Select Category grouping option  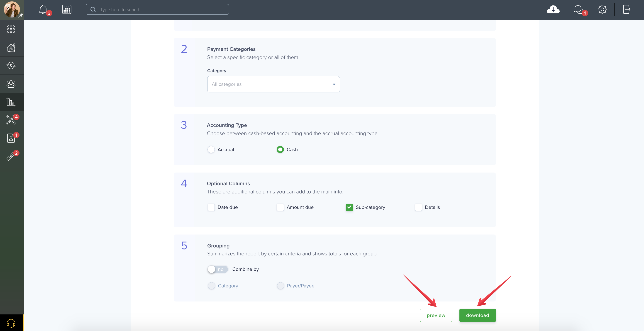pyautogui.click(x=212, y=286)
